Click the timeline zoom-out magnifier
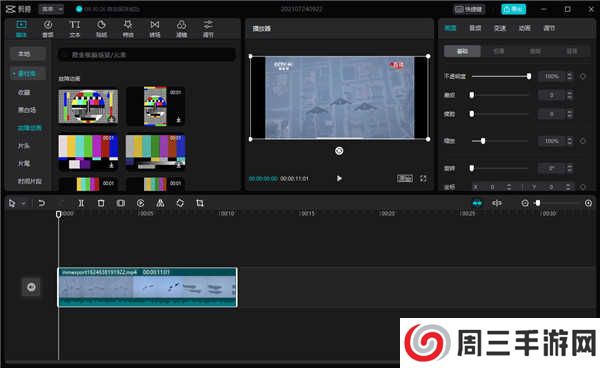Viewport: 600px width, 368px height. point(525,203)
